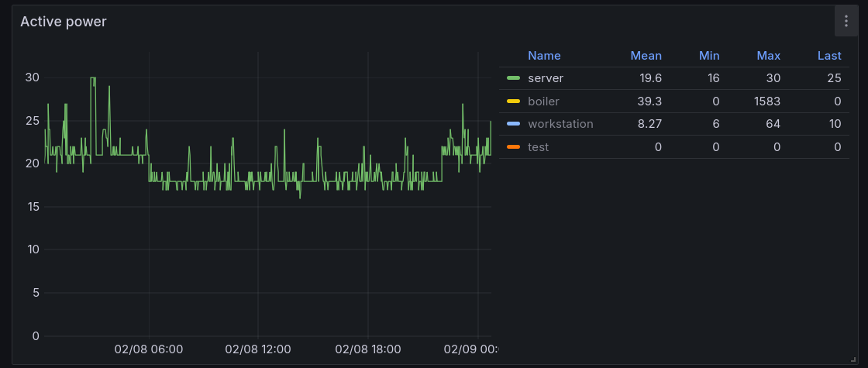Image resolution: width=868 pixels, height=368 pixels.
Task: Show the test series in graph
Action: pyautogui.click(x=538, y=147)
